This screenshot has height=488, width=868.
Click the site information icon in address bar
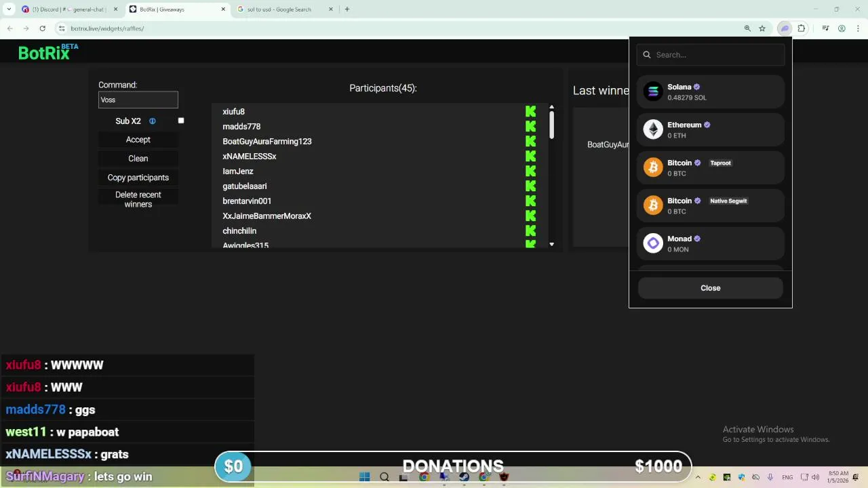62,28
